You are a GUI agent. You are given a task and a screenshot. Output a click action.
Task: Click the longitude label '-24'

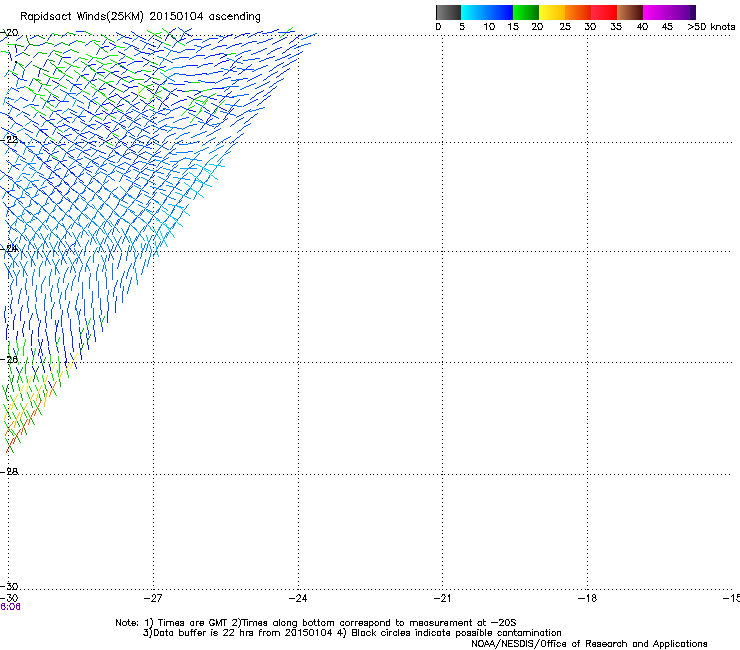[x=298, y=599]
